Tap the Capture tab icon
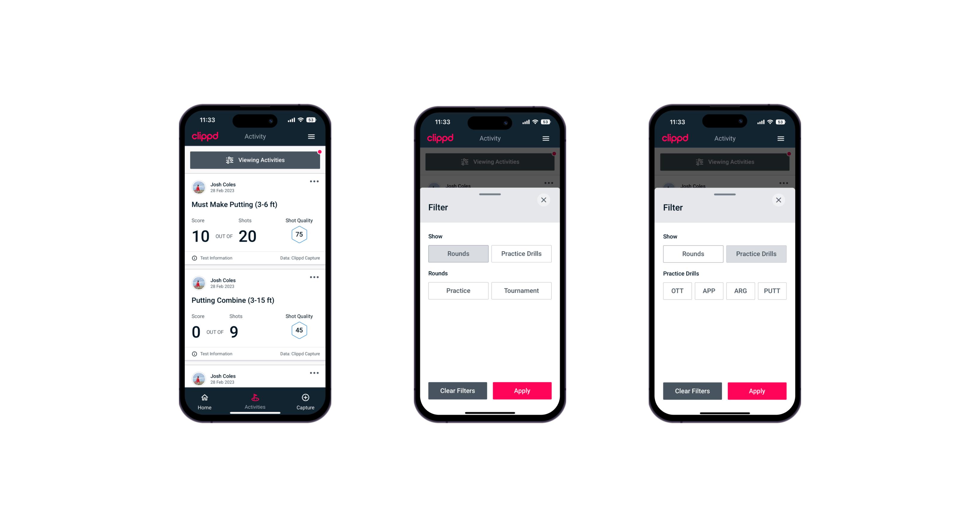 point(306,397)
